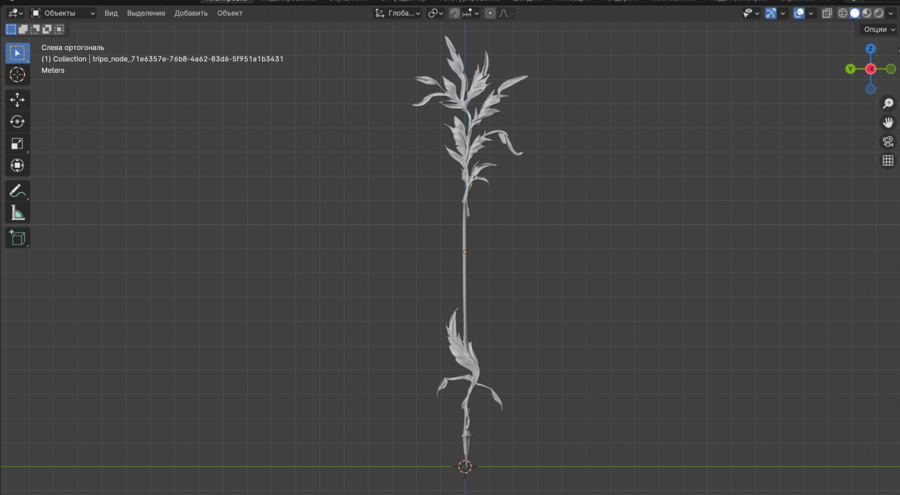This screenshot has width=900, height=495.
Task: Expand the Опции dropdown
Action: pos(877,29)
